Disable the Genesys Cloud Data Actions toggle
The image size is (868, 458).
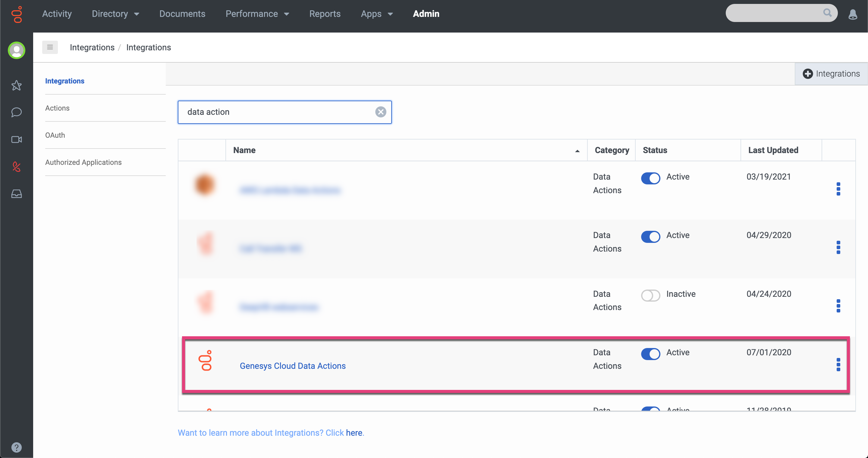pyautogui.click(x=650, y=354)
